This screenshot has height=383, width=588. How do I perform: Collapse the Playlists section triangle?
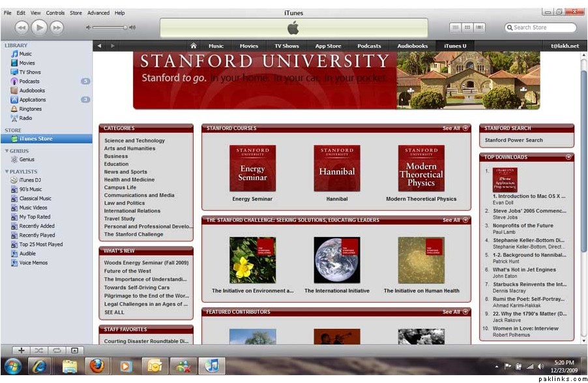[x=7, y=171]
